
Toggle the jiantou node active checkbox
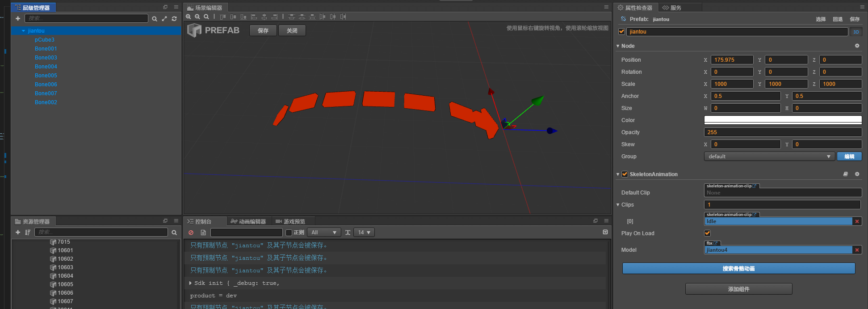[x=621, y=32]
